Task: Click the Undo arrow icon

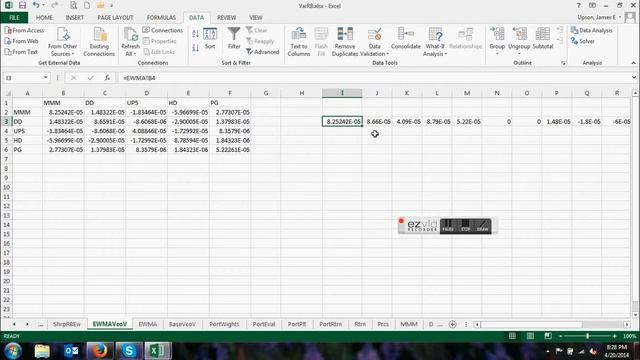Action: 36,5
